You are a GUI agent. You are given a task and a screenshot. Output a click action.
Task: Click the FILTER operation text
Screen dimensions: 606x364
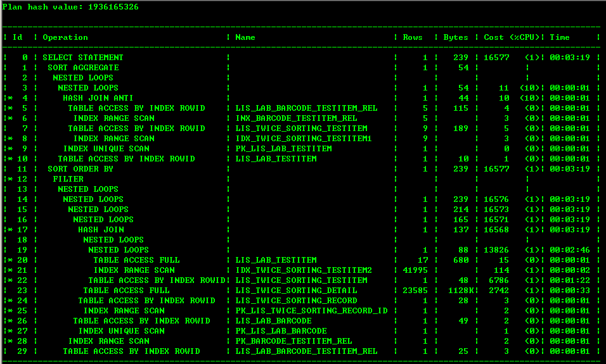coord(68,179)
